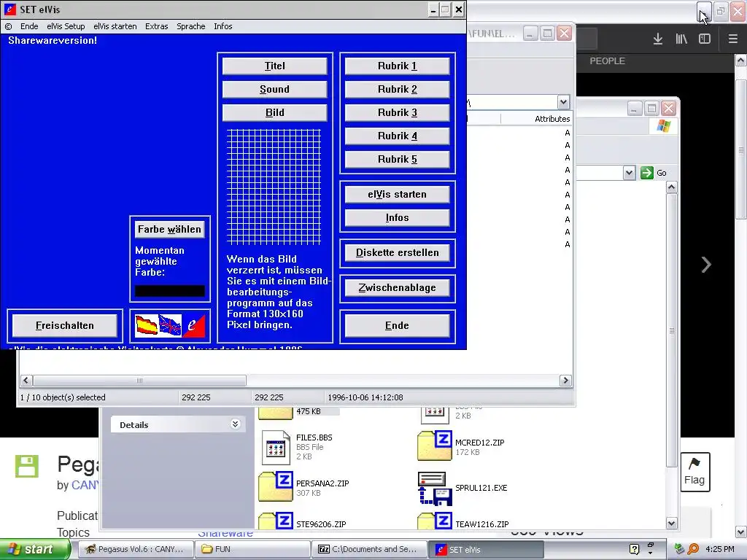
Task: Click the taskbar clock showing 4:25 PM
Action: (719, 549)
